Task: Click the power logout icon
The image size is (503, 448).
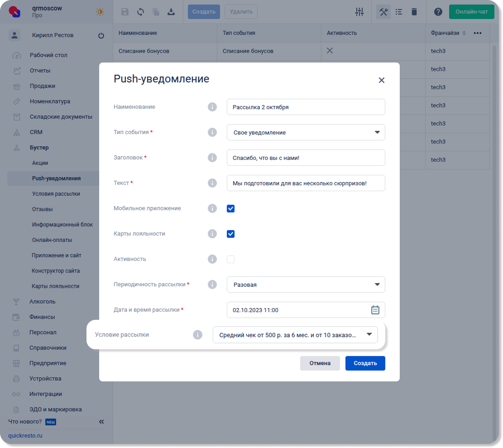Action: point(101,35)
